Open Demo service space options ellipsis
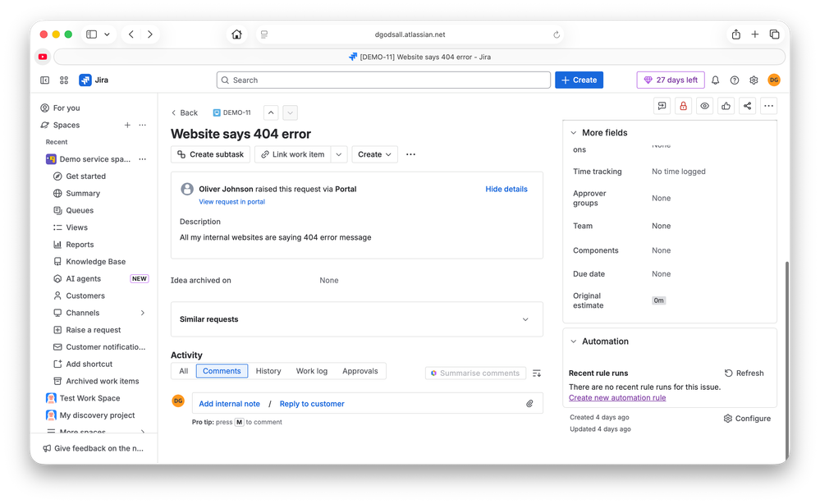This screenshot has height=504, width=820. click(x=142, y=159)
